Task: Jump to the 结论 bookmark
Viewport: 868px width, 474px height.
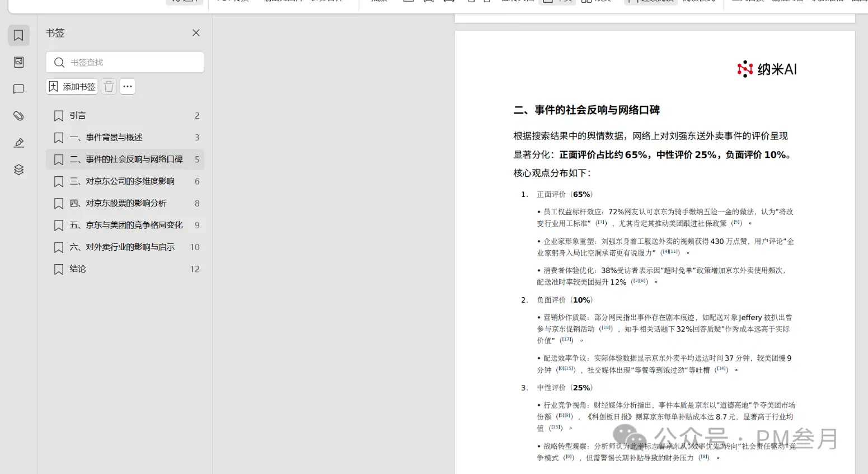Action: pyautogui.click(x=125, y=269)
